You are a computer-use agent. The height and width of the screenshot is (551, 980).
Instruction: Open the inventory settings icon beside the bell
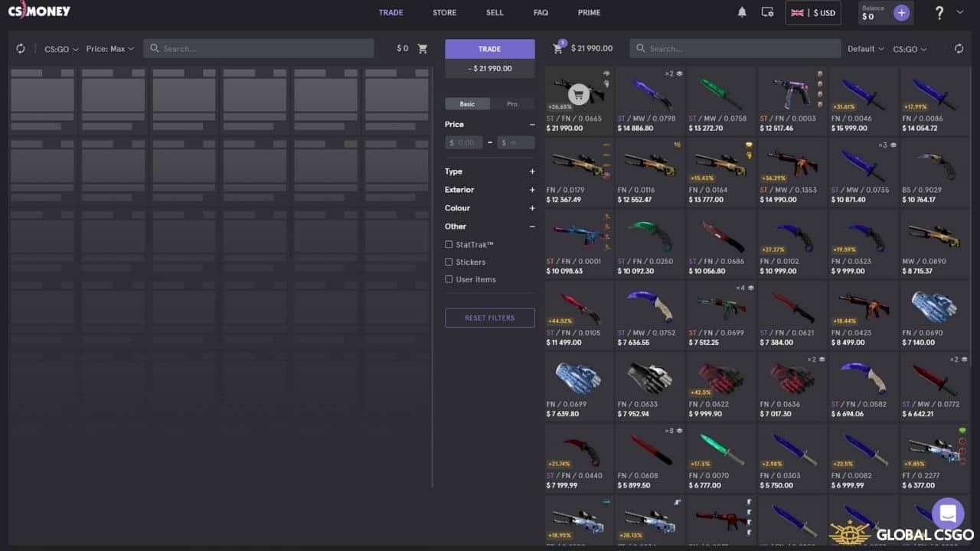[767, 12]
